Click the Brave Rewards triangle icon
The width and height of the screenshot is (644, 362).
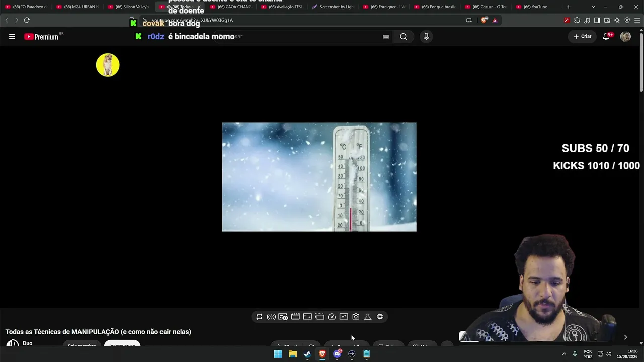[x=495, y=20]
